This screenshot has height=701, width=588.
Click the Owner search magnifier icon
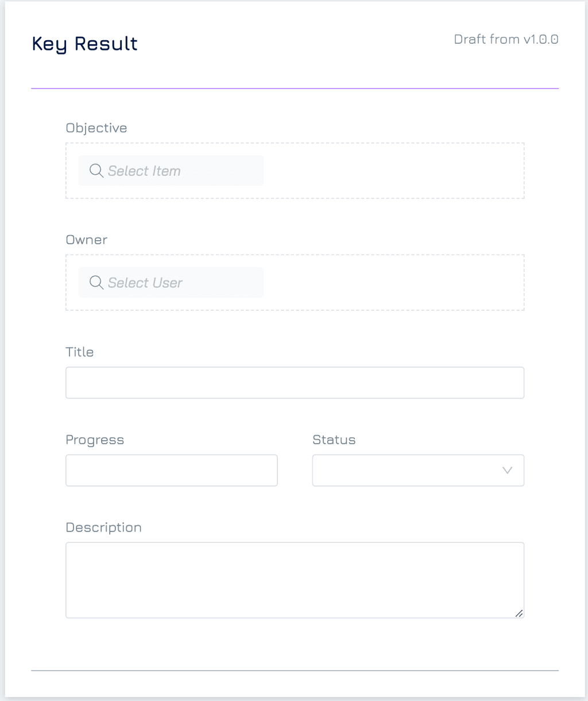(x=96, y=283)
